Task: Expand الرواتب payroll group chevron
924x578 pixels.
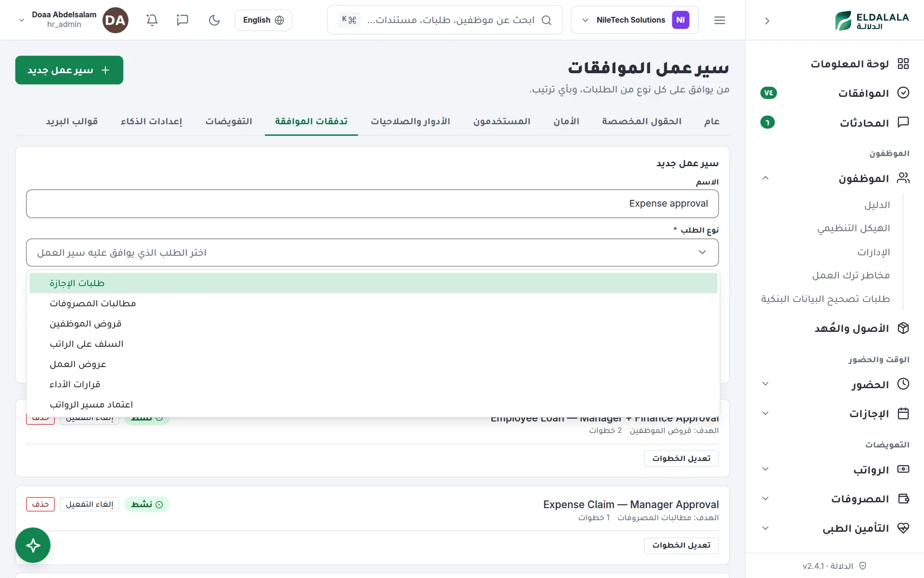Action: [x=766, y=469]
